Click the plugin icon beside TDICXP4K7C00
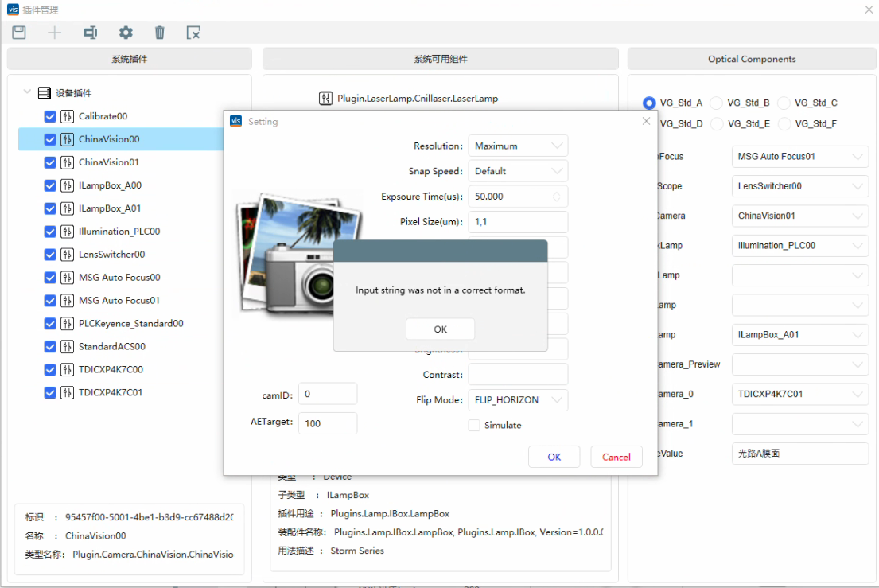 click(68, 369)
